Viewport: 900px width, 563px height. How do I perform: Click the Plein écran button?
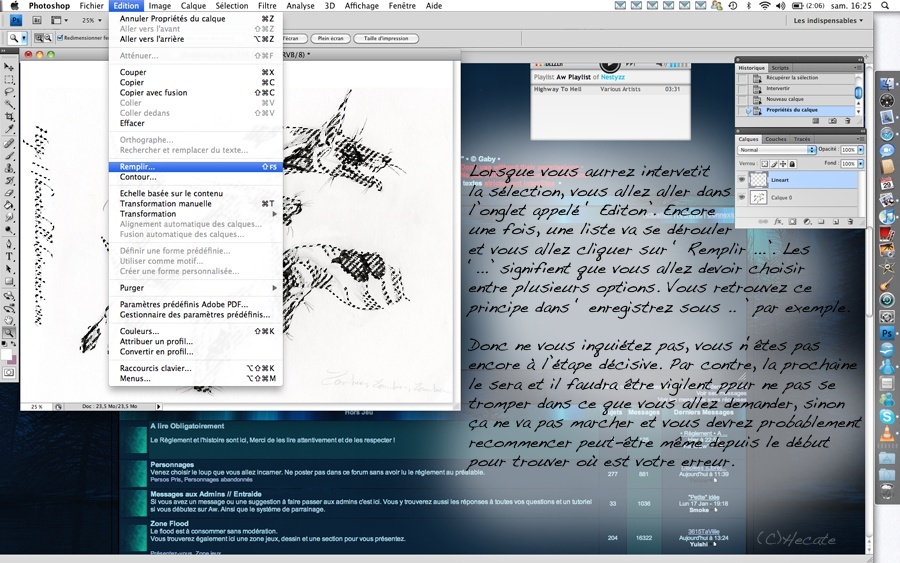coord(330,38)
